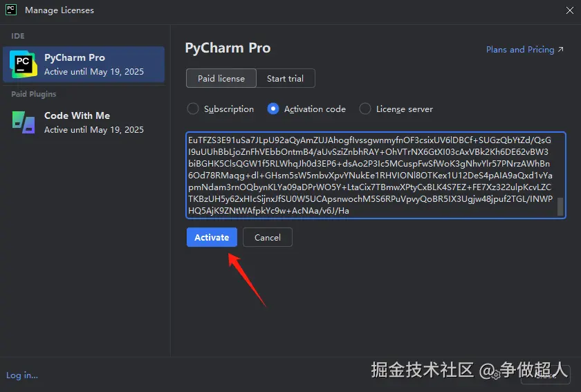This screenshot has width=581, height=392.
Task: Select PyCharm Pro in the IDE list
Action: click(x=84, y=64)
